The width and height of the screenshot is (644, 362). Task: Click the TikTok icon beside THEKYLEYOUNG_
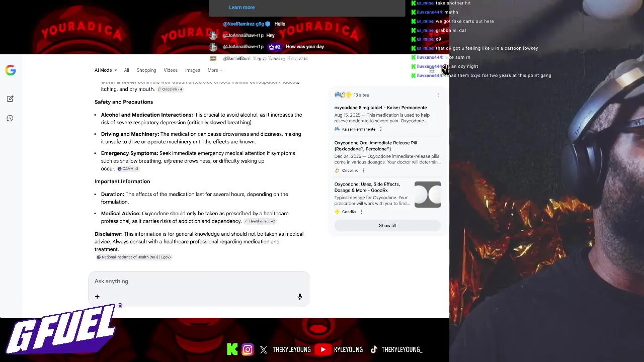click(374, 349)
